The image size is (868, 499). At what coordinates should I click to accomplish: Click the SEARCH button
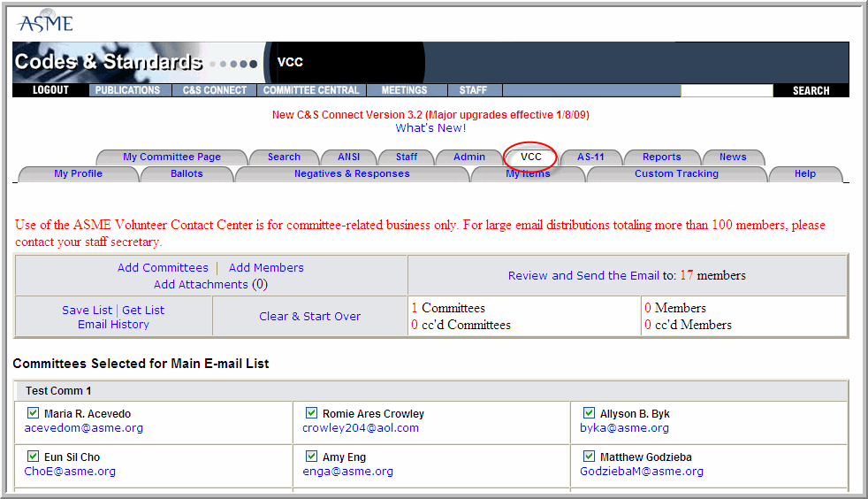click(x=811, y=91)
